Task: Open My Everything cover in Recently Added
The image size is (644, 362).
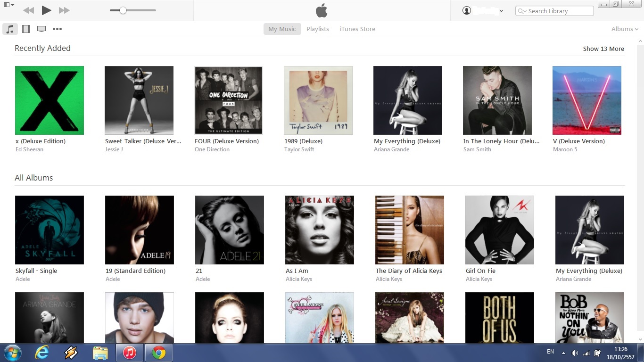Action: click(408, 100)
